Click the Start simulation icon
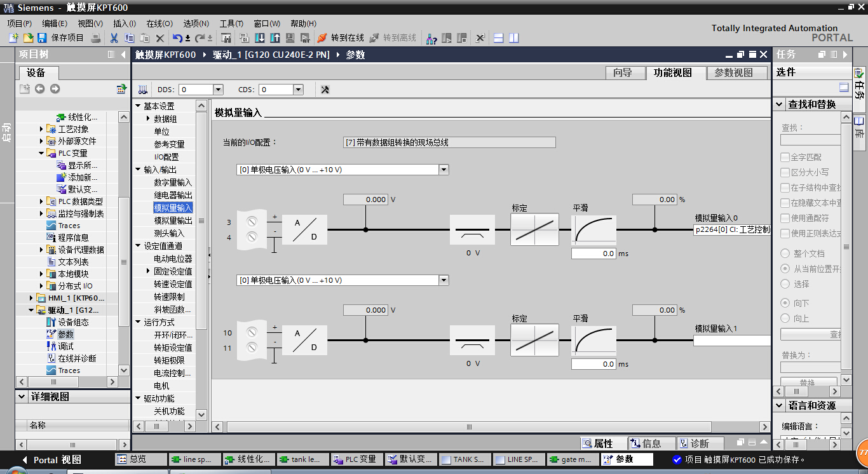The width and height of the screenshot is (868, 474). tap(290, 38)
